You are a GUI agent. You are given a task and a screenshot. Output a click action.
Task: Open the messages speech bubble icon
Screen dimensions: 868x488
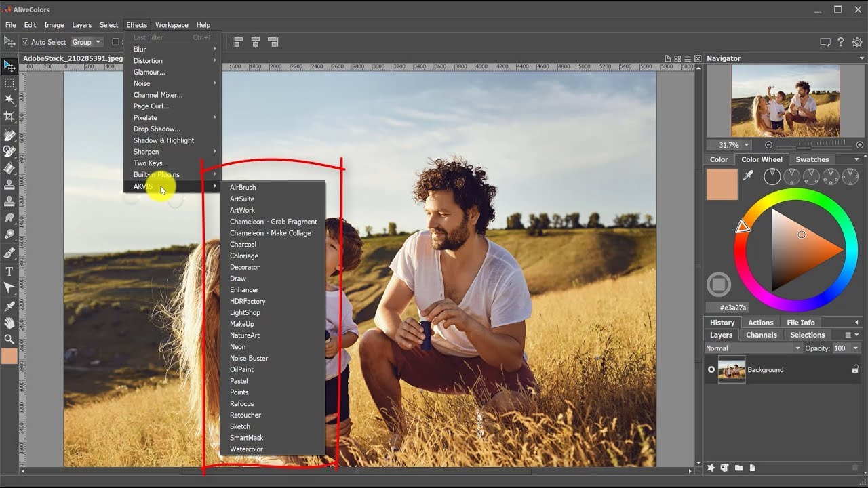[825, 42]
